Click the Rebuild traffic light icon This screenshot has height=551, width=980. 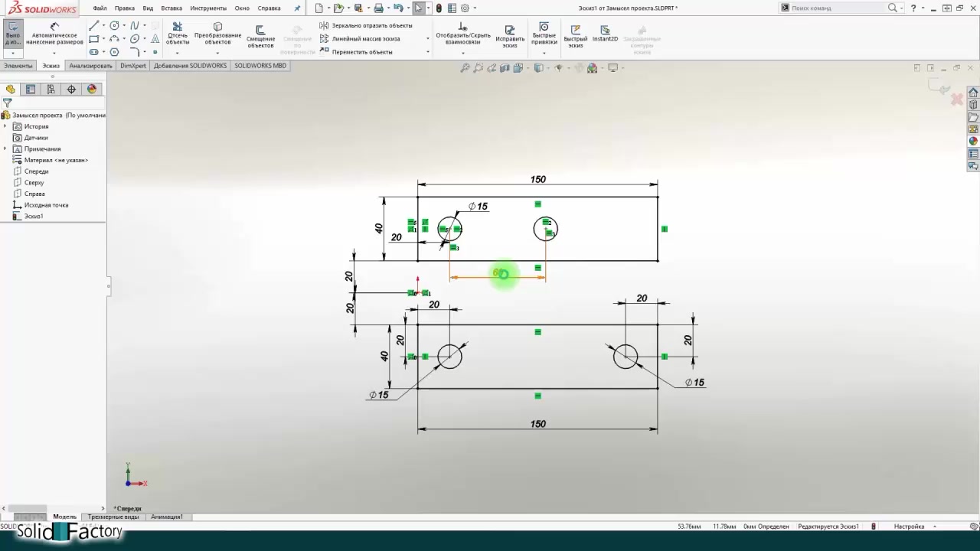pyautogui.click(x=439, y=8)
